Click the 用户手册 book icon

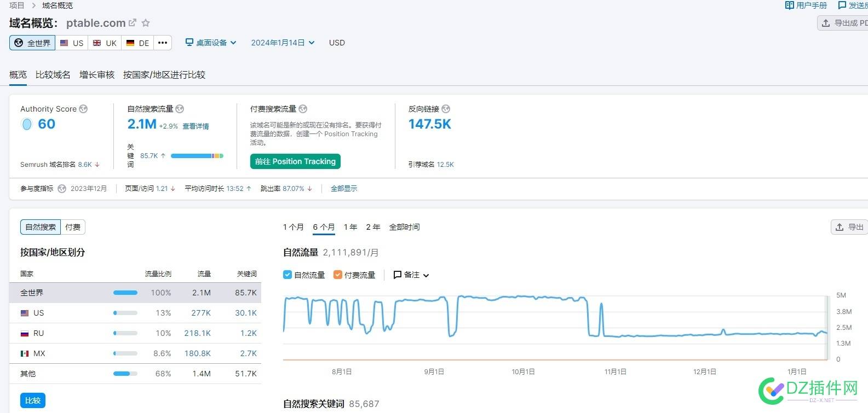click(x=789, y=5)
